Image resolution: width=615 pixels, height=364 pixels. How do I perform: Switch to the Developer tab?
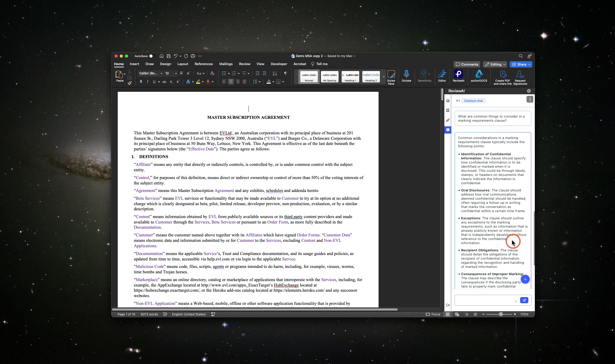click(279, 64)
